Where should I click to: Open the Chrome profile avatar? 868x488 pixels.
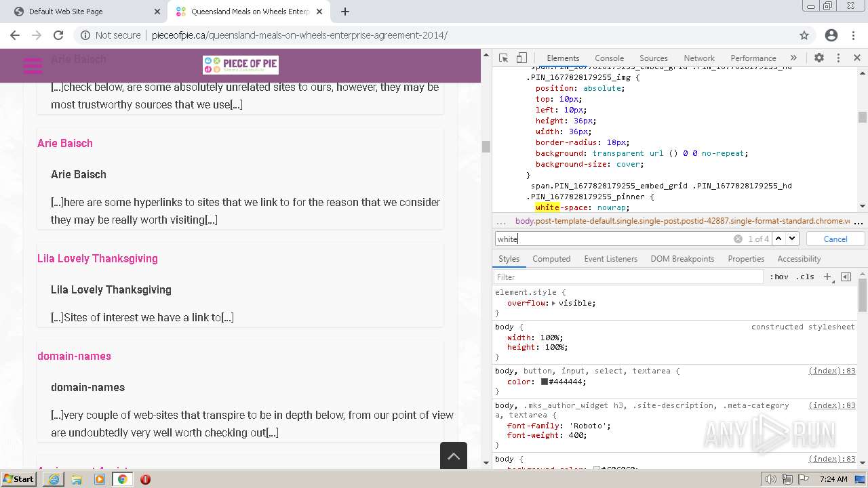tap(831, 35)
